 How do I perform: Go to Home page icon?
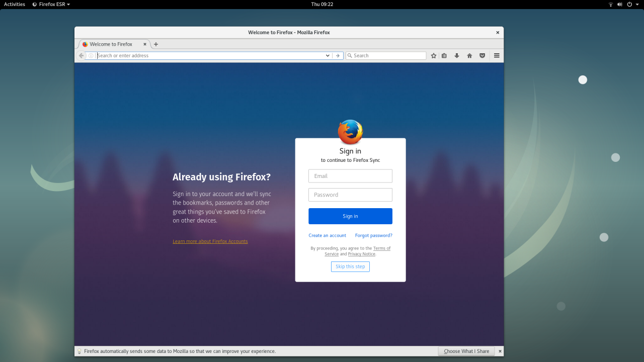tap(469, 56)
